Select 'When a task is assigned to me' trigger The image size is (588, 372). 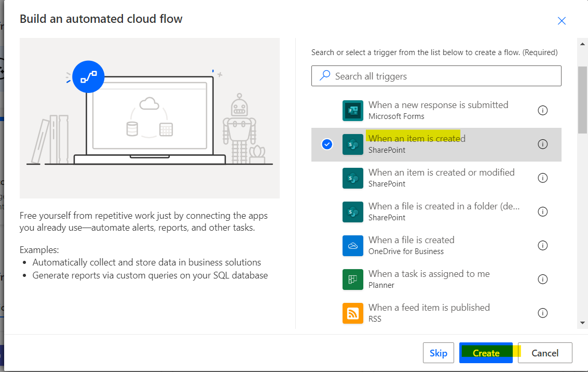(436, 280)
